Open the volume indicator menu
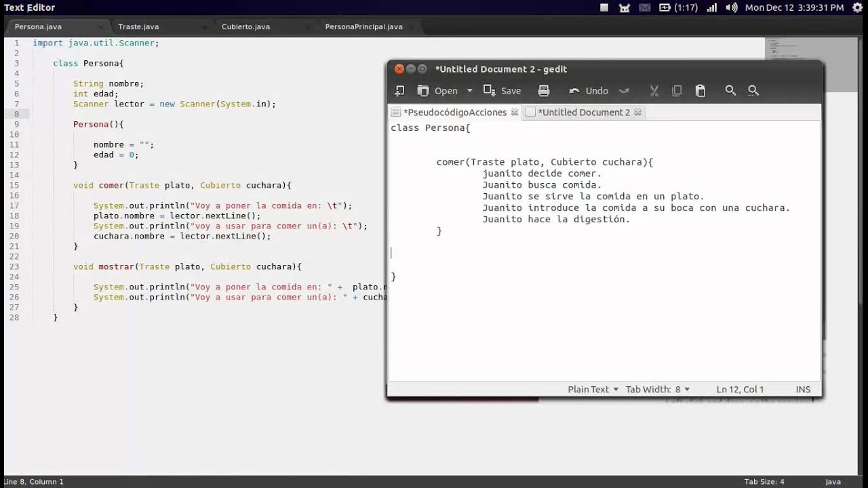868x488 pixels. pos(731,7)
